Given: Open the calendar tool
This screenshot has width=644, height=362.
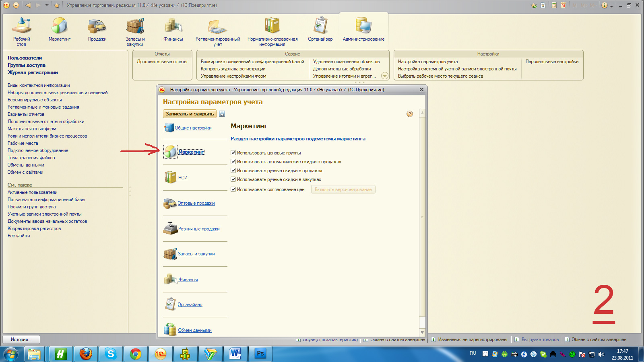Looking at the screenshot, I should point(563,5).
